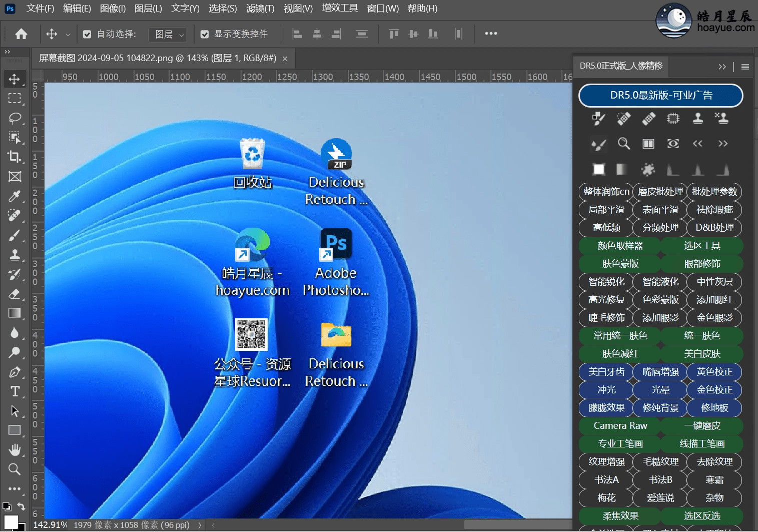The width and height of the screenshot is (758, 532).
Task: Select the Object Selection tool
Action: click(x=15, y=138)
